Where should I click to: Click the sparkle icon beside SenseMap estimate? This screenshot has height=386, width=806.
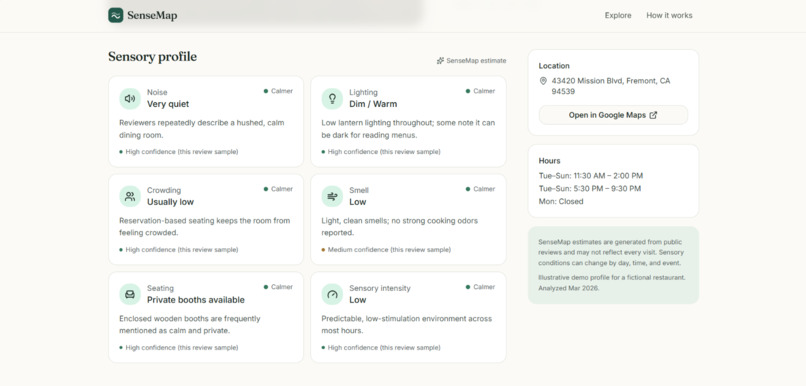pyautogui.click(x=440, y=61)
